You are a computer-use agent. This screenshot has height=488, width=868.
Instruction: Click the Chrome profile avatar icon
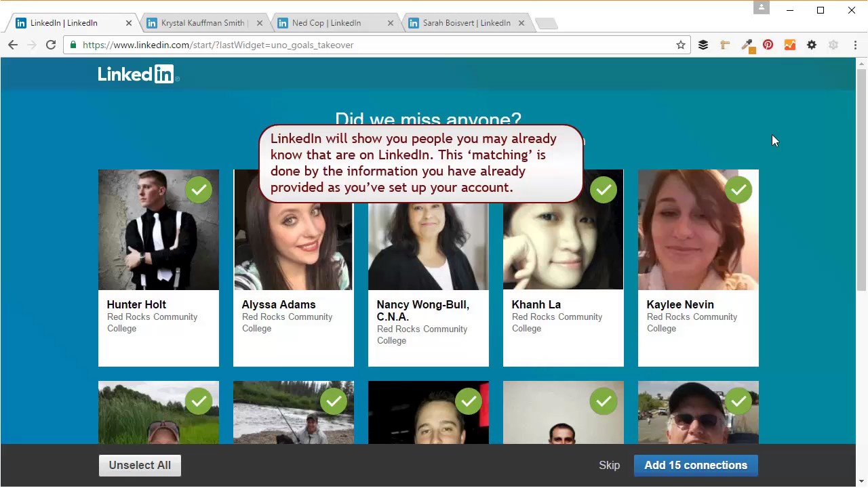coord(762,7)
